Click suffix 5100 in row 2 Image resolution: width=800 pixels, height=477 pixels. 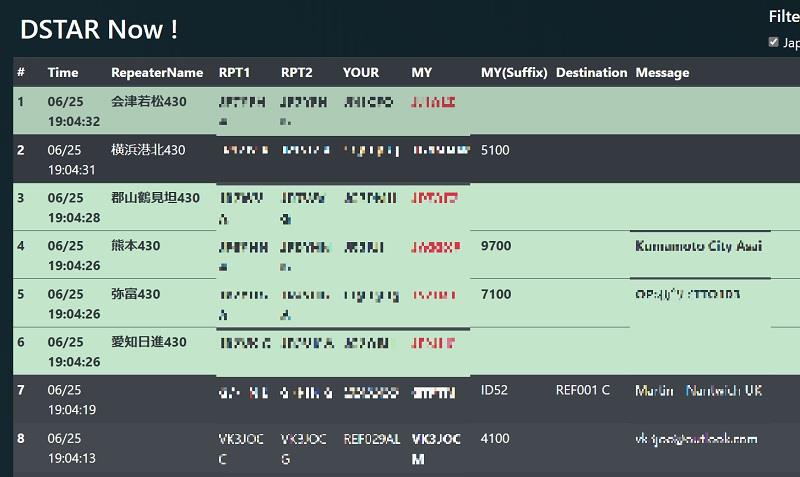coord(495,150)
